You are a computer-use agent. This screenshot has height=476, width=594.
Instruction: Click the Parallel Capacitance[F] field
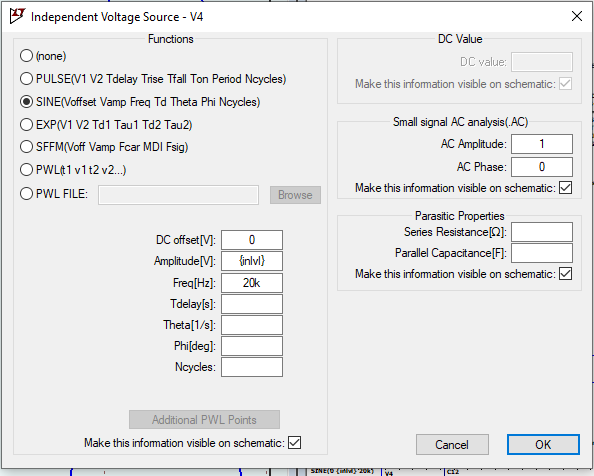pos(542,253)
